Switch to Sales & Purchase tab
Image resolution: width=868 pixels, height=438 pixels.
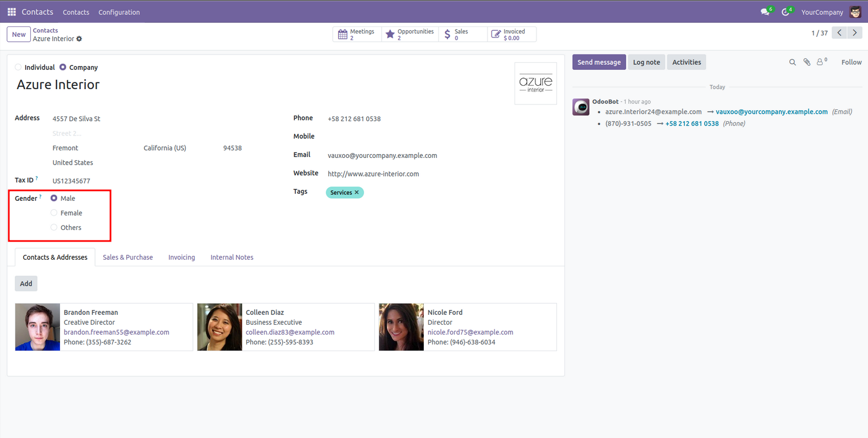pyautogui.click(x=128, y=257)
